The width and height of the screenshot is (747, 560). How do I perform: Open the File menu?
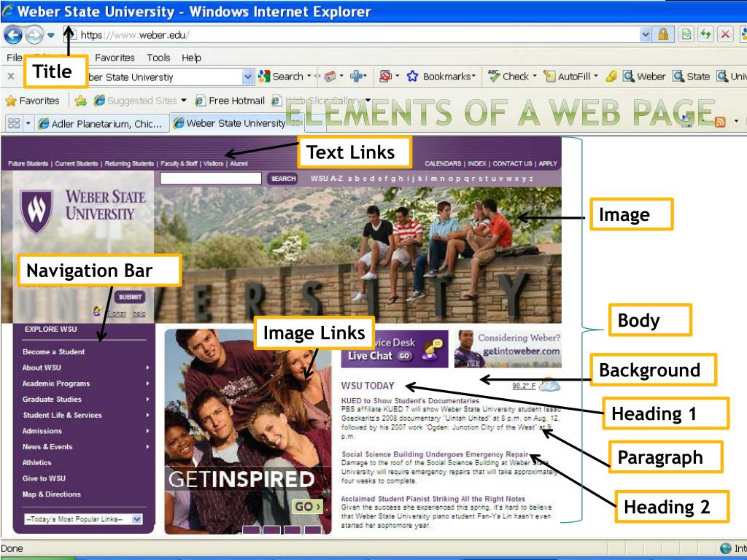point(15,58)
